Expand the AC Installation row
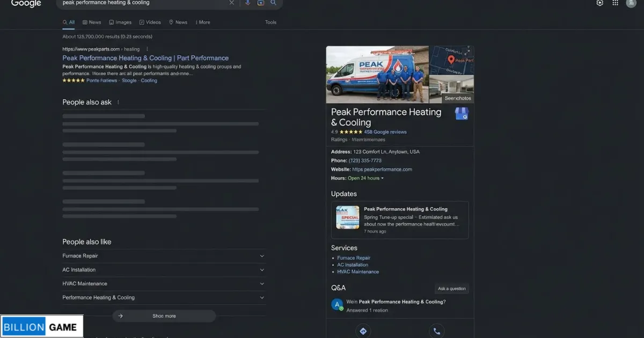This screenshot has height=338, width=644. coord(262,270)
